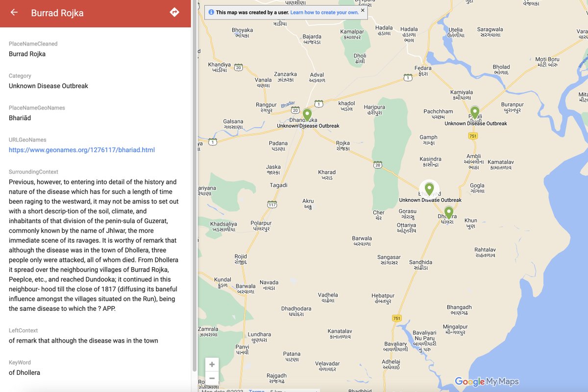Viewport: 588px width, 392px height.
Task: Click the Haripura label on map
Action: pos(374,110)
